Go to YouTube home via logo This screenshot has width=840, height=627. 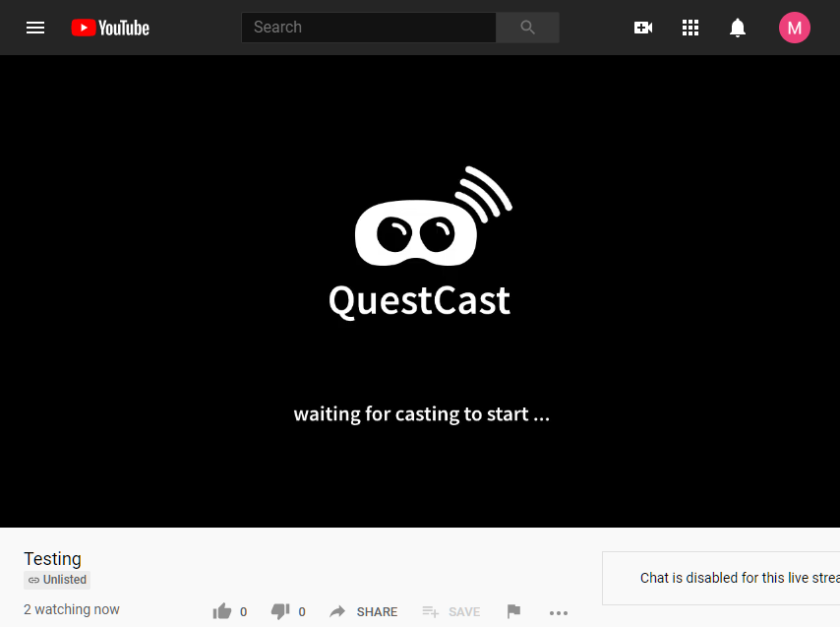(x=110, y=28)
